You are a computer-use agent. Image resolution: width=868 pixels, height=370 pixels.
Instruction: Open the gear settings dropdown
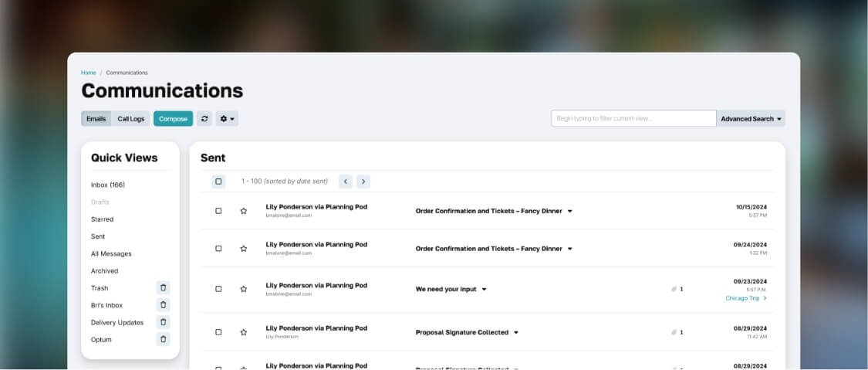click(x=227, y=118)
